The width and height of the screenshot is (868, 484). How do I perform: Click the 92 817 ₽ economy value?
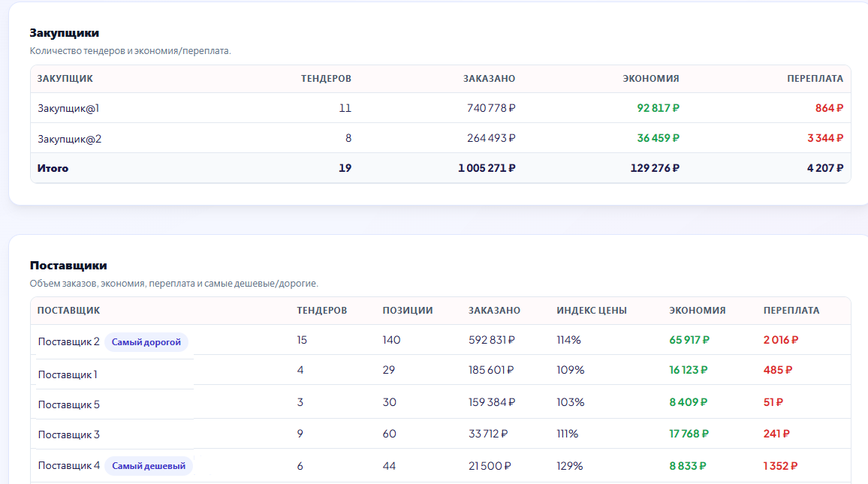point(658,108)
